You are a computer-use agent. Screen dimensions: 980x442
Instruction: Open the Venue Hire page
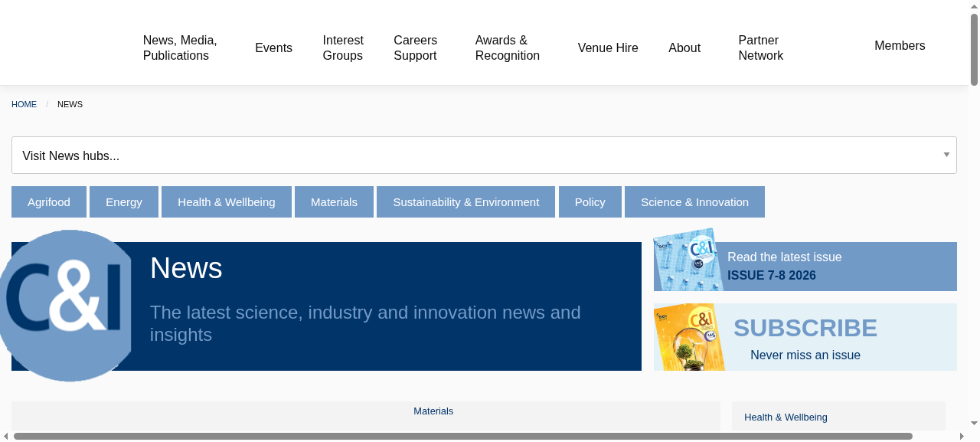pos(608,48)
